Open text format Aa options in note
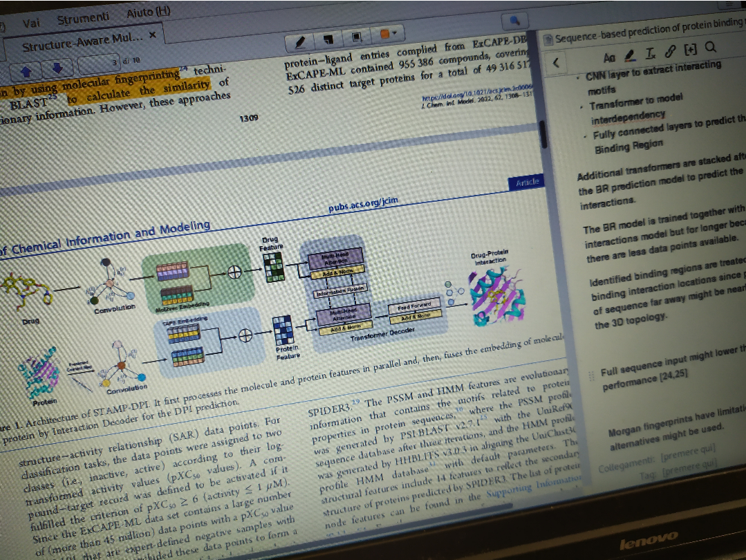This screenshot has width=746, height=560. [x=608, y=57]
